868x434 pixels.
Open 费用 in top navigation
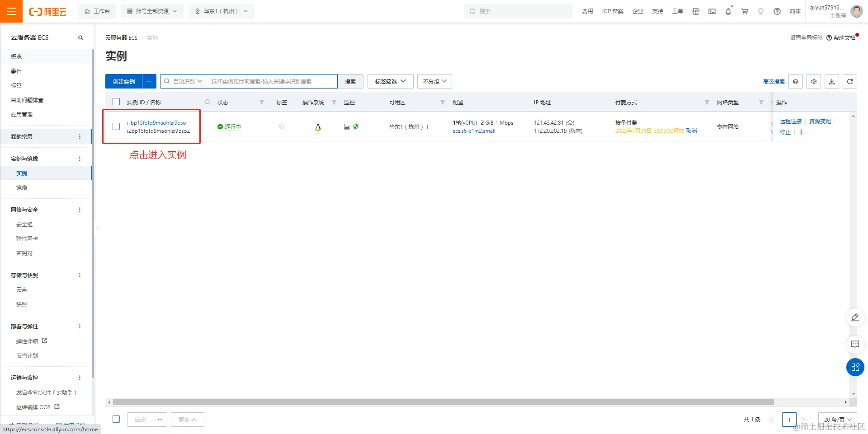click(x=588, y=11)
